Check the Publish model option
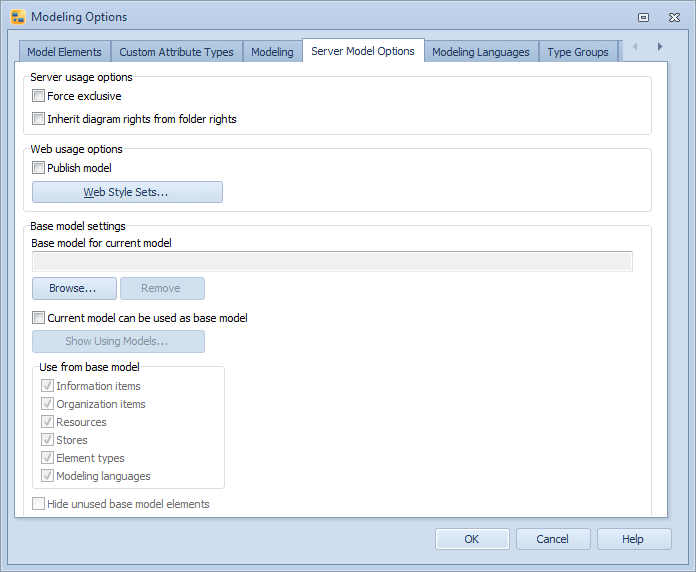Screen dimensions: 696x572 tap(38, 168)
